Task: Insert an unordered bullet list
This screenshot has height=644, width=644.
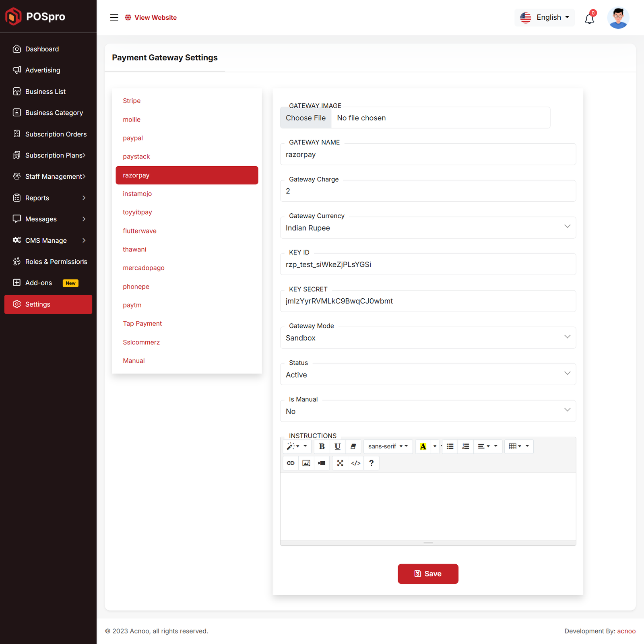Action: coord(450,446)
